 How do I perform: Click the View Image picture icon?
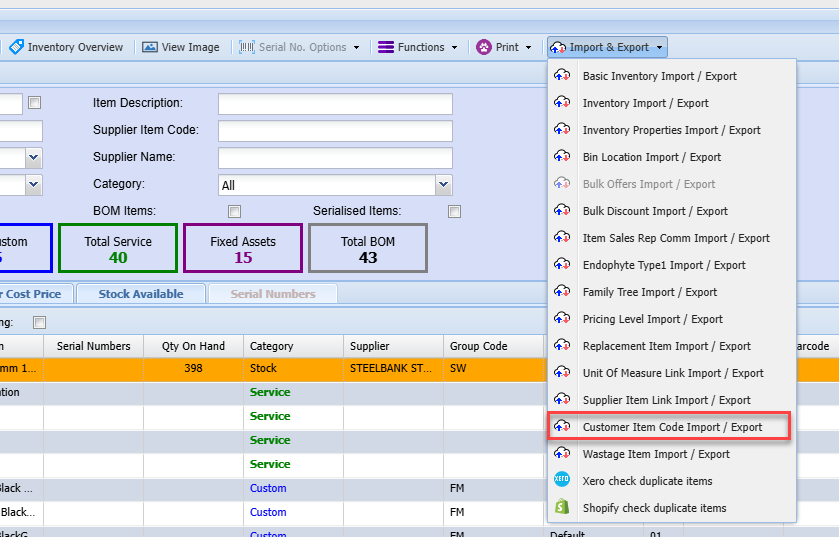pyautogui.click(x=150, y=47)
